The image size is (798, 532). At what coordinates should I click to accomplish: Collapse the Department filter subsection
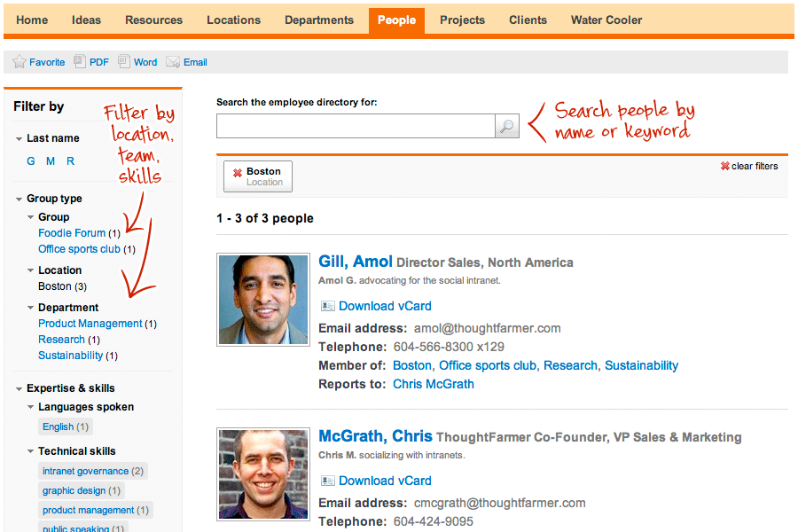coord(31,309)
